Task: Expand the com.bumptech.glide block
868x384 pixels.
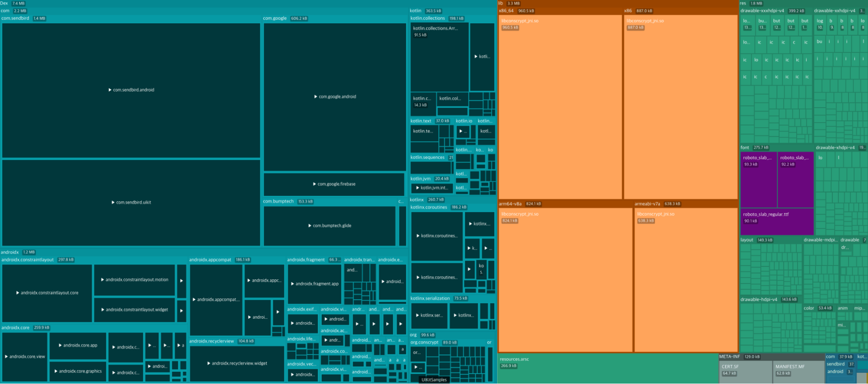Action: [330, 226]
